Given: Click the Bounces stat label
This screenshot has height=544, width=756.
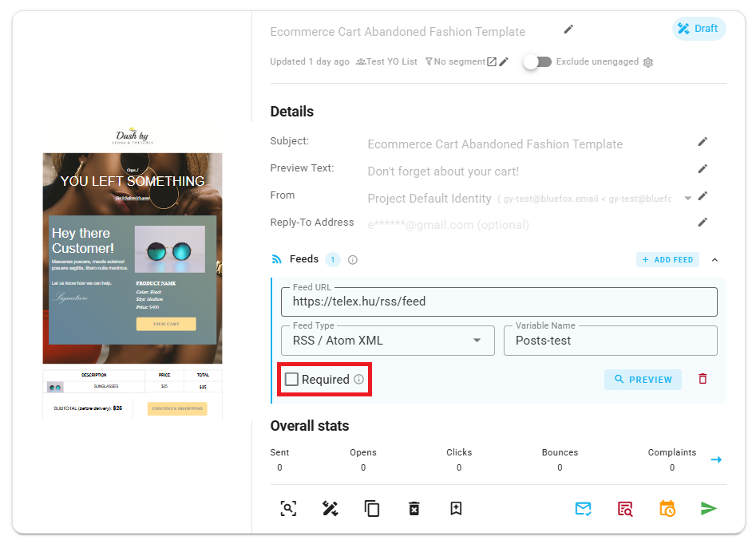Looking at the screenshot, I should pyautogui.click(x=560, y=452).
